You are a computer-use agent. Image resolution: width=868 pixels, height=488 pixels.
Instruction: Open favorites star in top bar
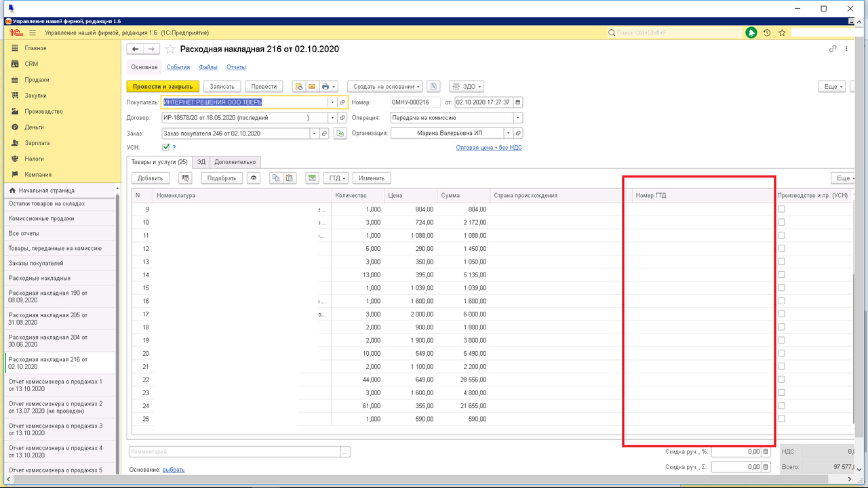782,33
